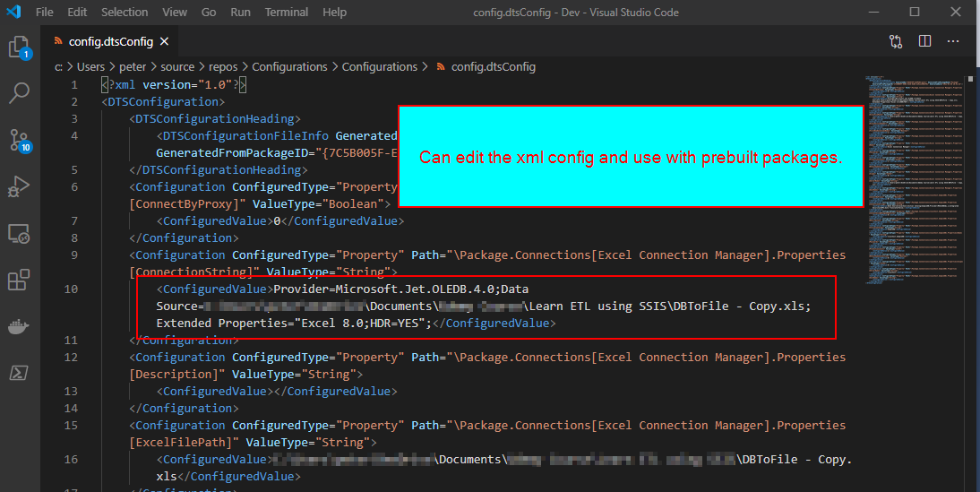
Task: Open the Go menu
Action: tap(209, 12)
